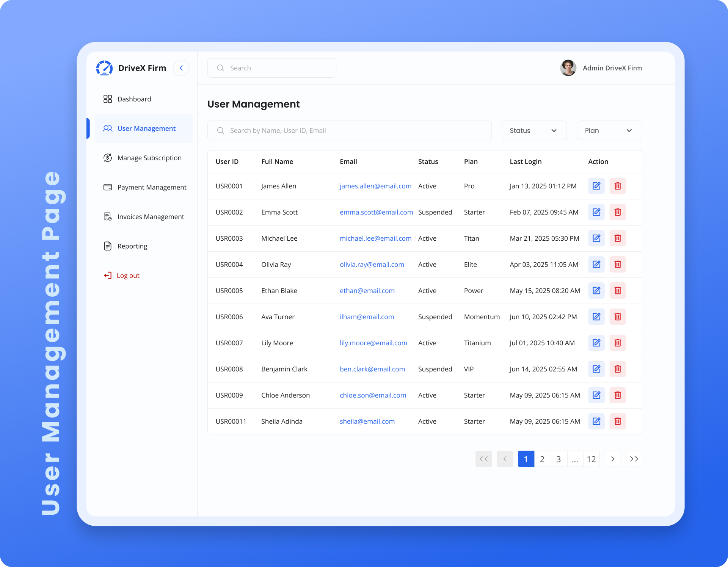Open the Plan filter dropdown
The height and width of the screenshot is (567, 728).
[609, 130]
